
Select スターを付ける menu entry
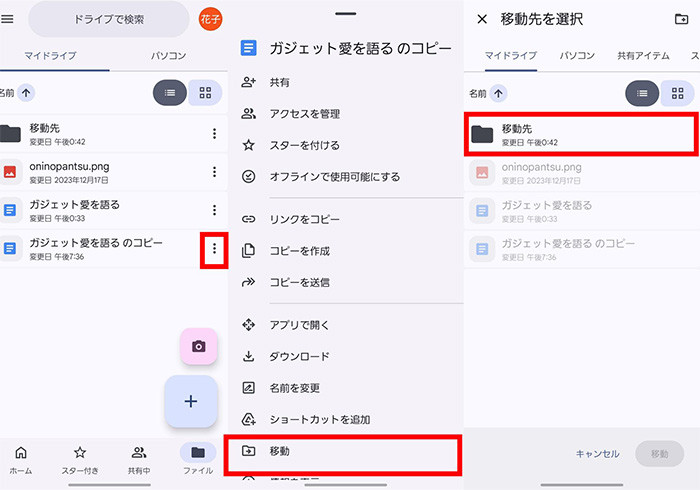tap(346, 145)
